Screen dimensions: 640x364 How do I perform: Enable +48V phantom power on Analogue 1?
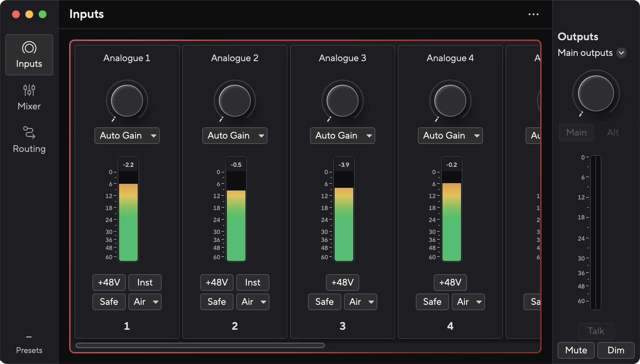pyautogui.click(x=109, y=282)
